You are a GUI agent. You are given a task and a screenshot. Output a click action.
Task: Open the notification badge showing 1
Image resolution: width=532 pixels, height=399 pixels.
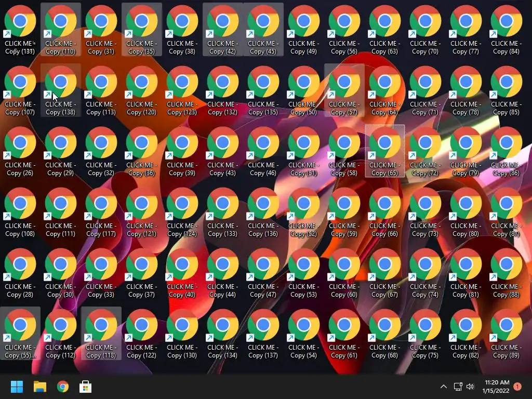517,387
